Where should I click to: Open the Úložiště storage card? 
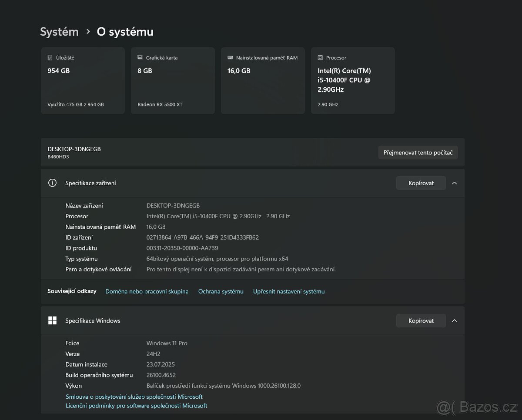tap(83, 80)
